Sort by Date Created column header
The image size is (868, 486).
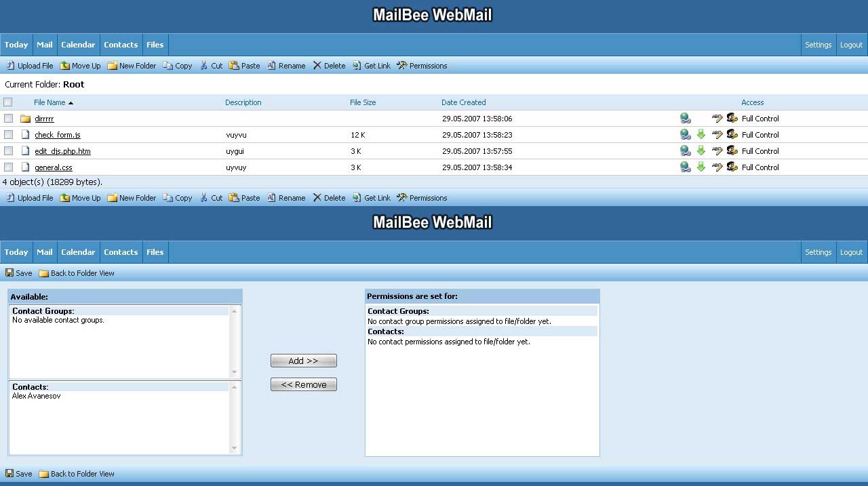[463, 102]
